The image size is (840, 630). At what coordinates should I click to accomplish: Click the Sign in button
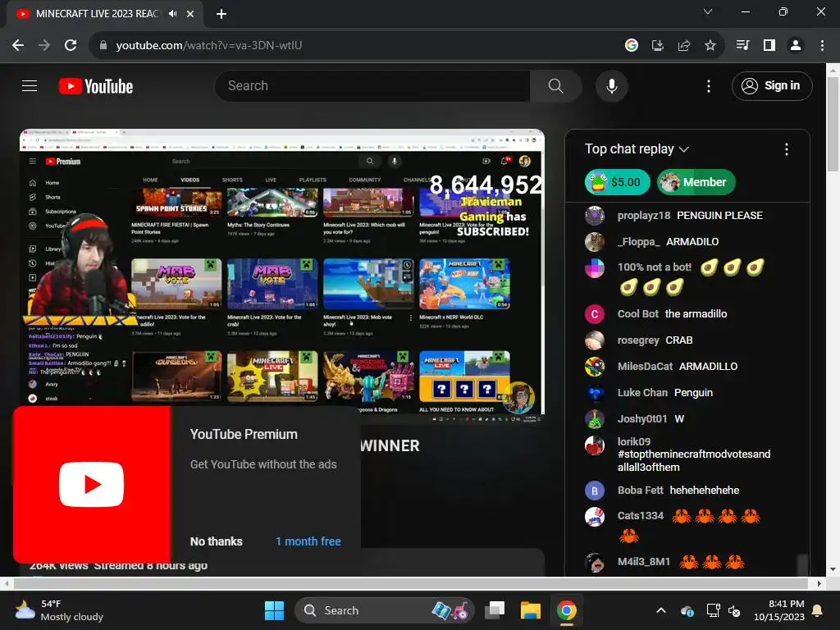pyautogui.click(x=771, y=85)
